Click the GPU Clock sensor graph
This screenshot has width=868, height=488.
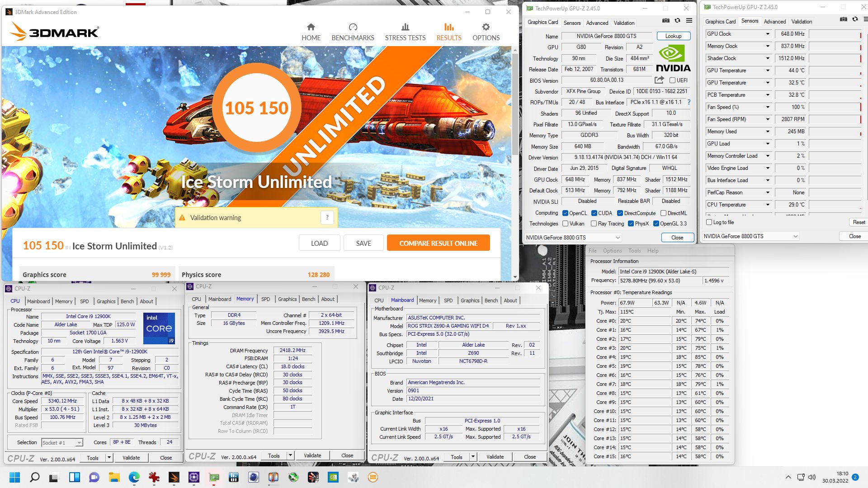[835, 34]
